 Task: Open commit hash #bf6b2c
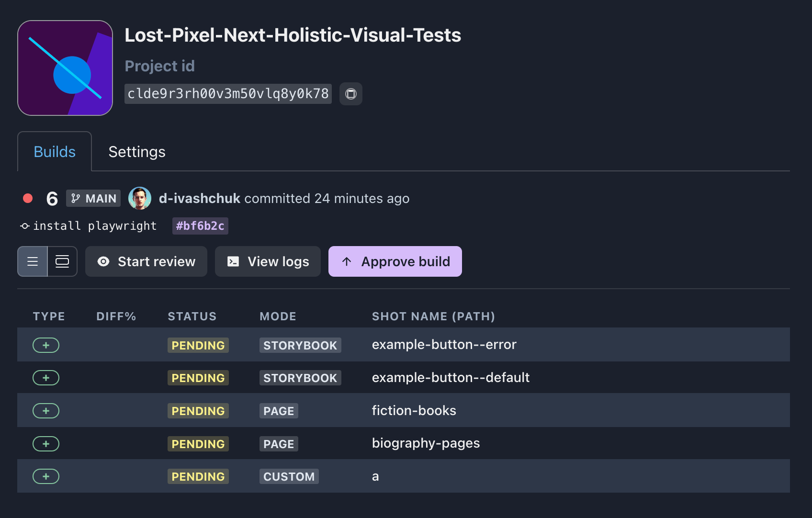200,226
